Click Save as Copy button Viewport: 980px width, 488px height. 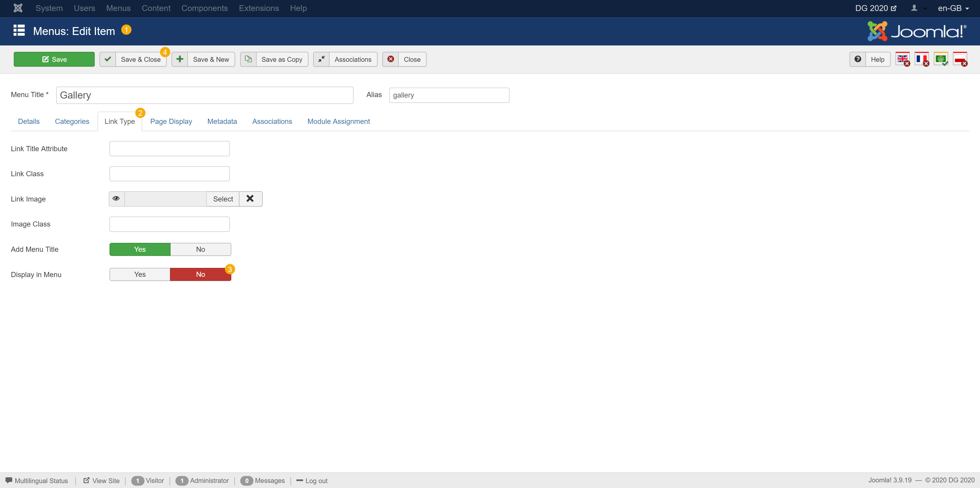274,59
